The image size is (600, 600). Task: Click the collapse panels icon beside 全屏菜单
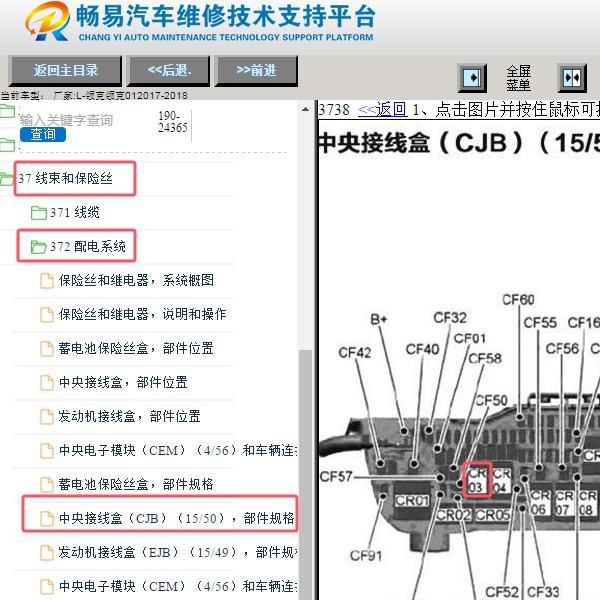pyautogui.click(x=572, y=78)
